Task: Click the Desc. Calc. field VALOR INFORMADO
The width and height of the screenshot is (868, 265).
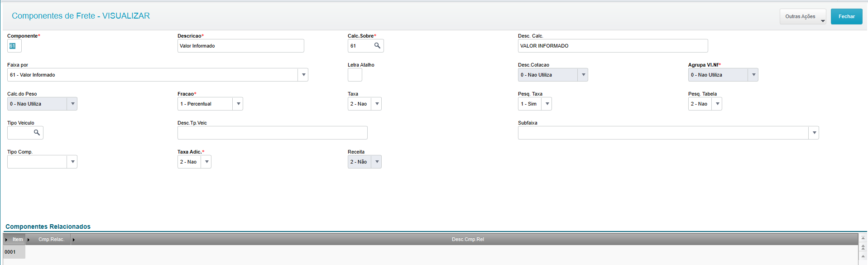Action: [x=613, y=46]
